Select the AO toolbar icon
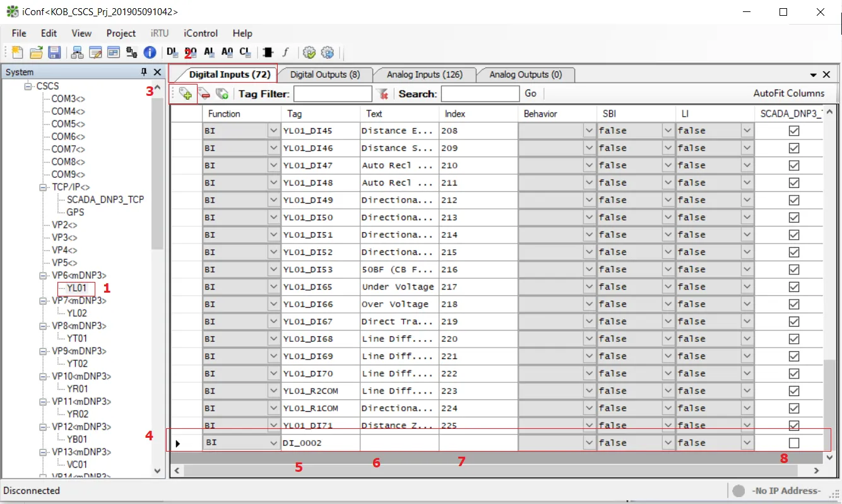 pyautogui.click(x=227, y=52)
